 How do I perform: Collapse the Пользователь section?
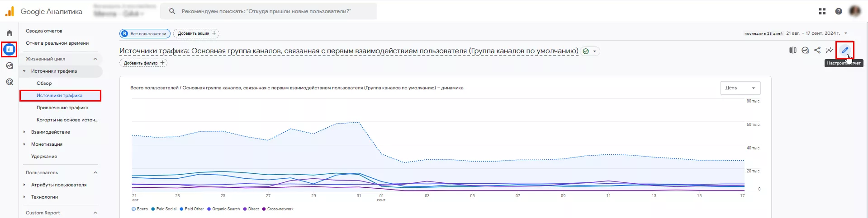(x=95, y=173)
